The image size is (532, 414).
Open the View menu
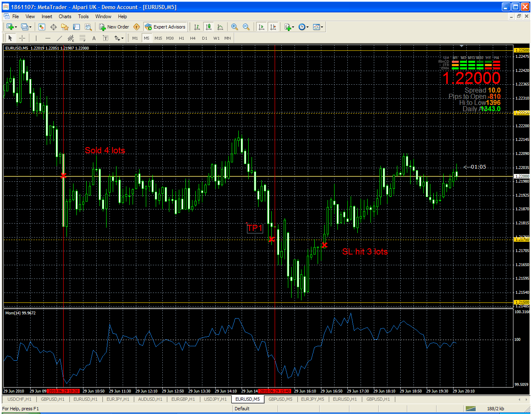pos(30,17)
